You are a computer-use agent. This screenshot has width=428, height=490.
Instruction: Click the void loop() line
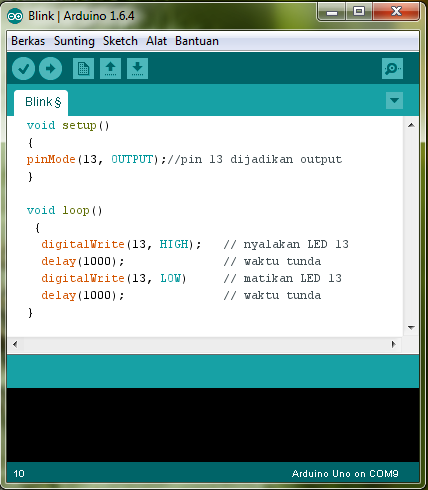[64, 211]
